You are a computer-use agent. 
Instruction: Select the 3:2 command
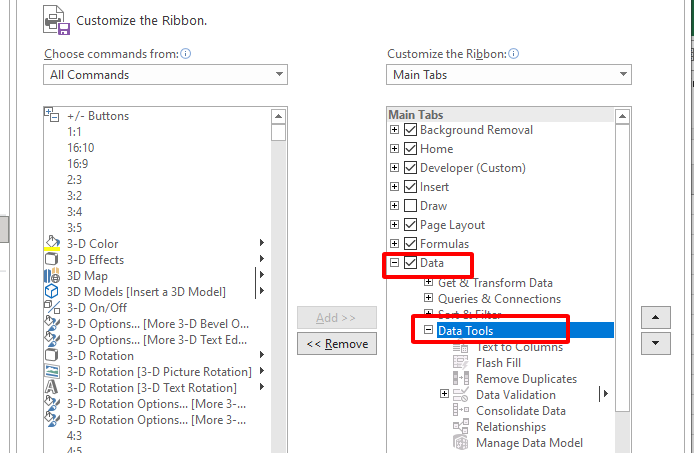click(x=74, y=195)
